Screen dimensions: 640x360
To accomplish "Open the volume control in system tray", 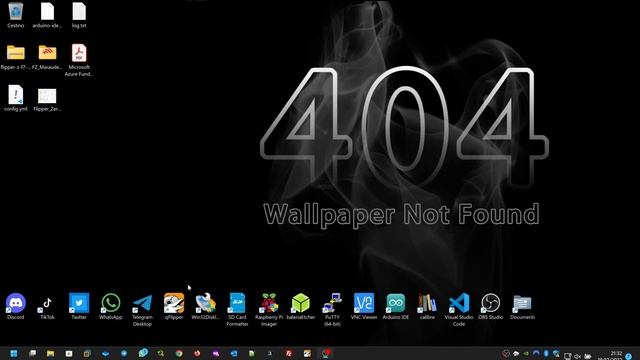I will point(577,356).
